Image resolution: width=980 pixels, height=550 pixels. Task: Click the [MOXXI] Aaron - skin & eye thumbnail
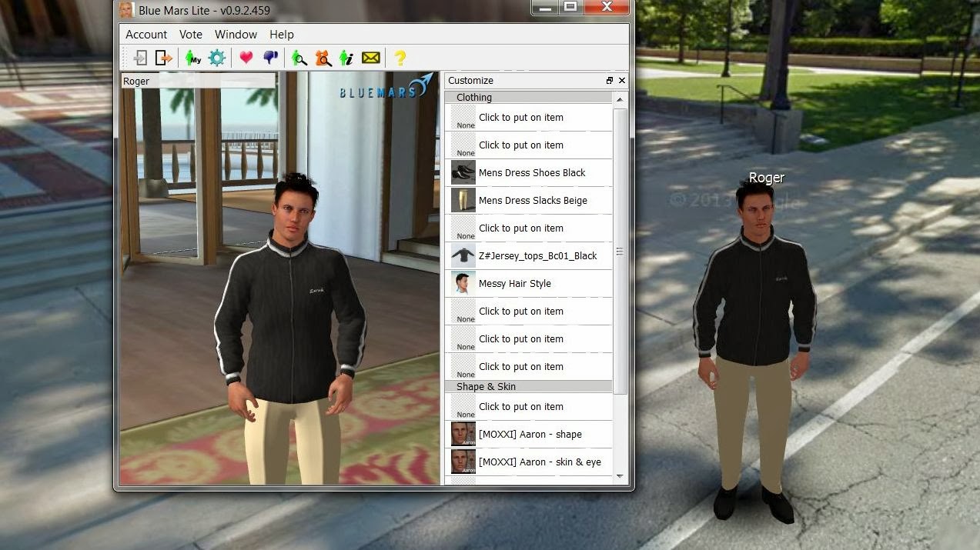point(463,462)
